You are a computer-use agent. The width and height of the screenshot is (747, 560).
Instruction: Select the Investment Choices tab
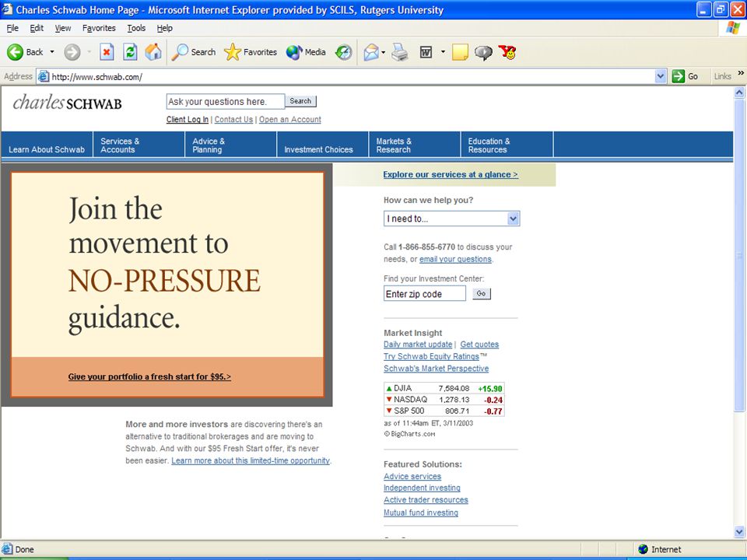323,145
